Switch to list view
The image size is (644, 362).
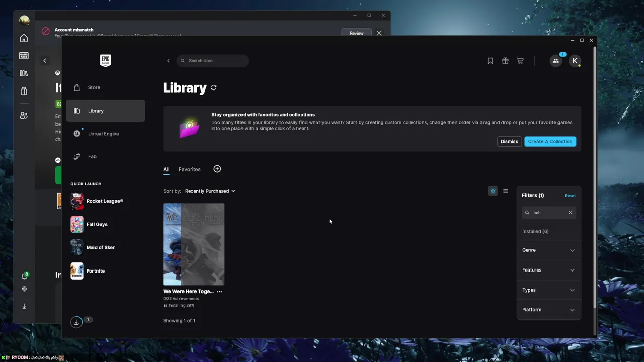505,191
